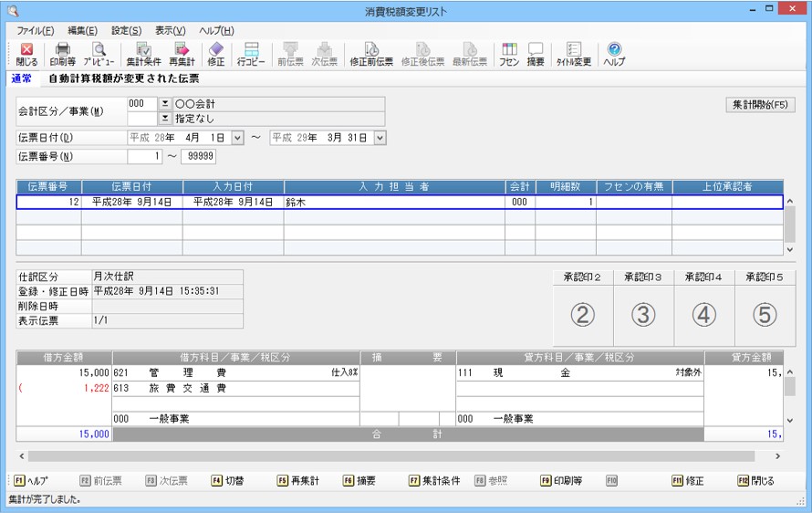812x513 pixels.
Task: Open the 表示(V) menu
Action: 170,30
